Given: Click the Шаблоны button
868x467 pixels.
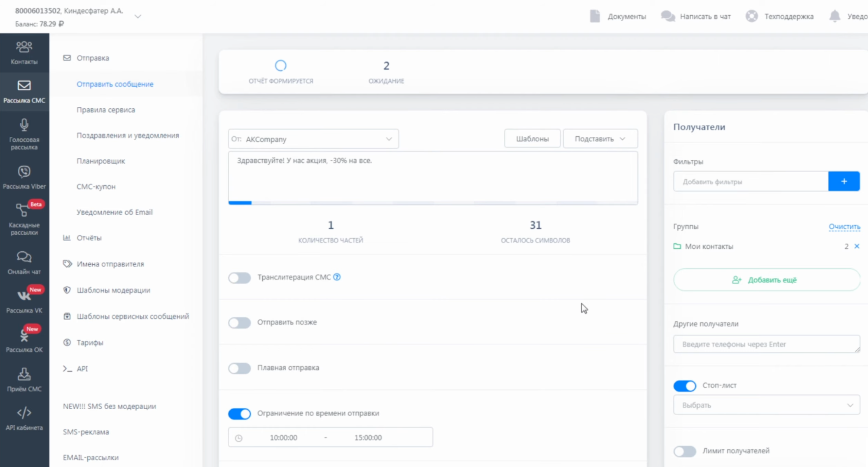Looking at the screenshot, I should (532, 139).
